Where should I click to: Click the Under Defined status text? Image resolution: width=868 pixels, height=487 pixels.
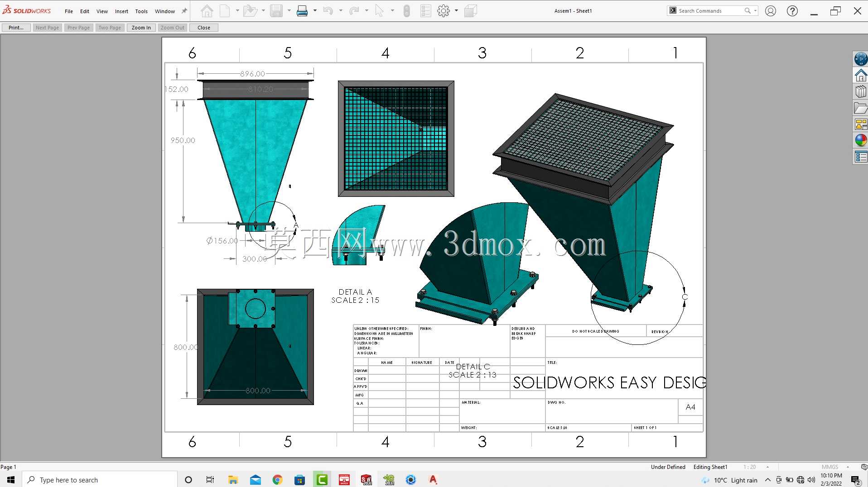pos(668,467)
